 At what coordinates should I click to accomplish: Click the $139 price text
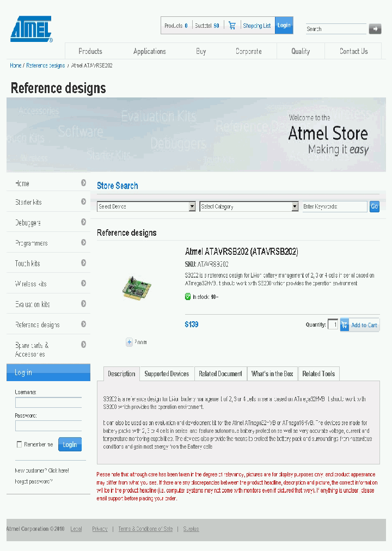192,325
